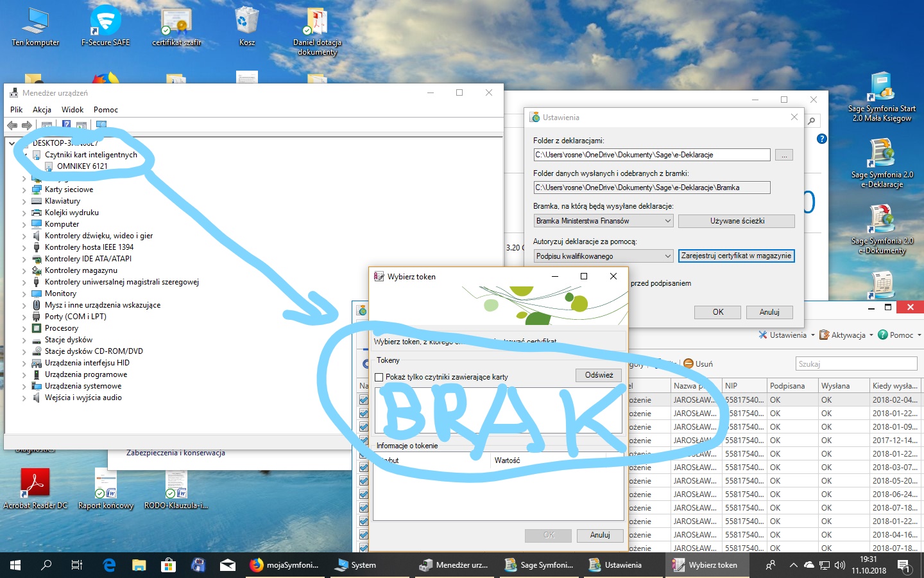This screenshot has height=578, width=924.
Task: Open the Acrobat Reader DC desktop icon
Action: point(35,488)
